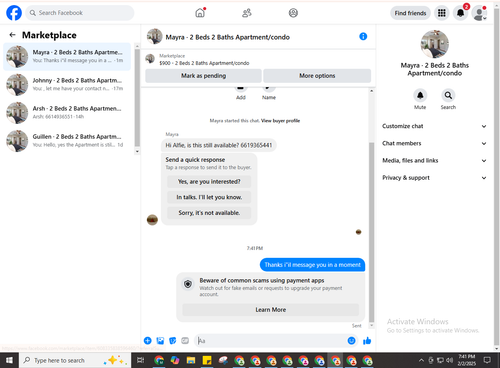This screenshot has height=368, width=500.
Task: Open the profile circle icon in top navigation
Action: click(x=293, y=13)
